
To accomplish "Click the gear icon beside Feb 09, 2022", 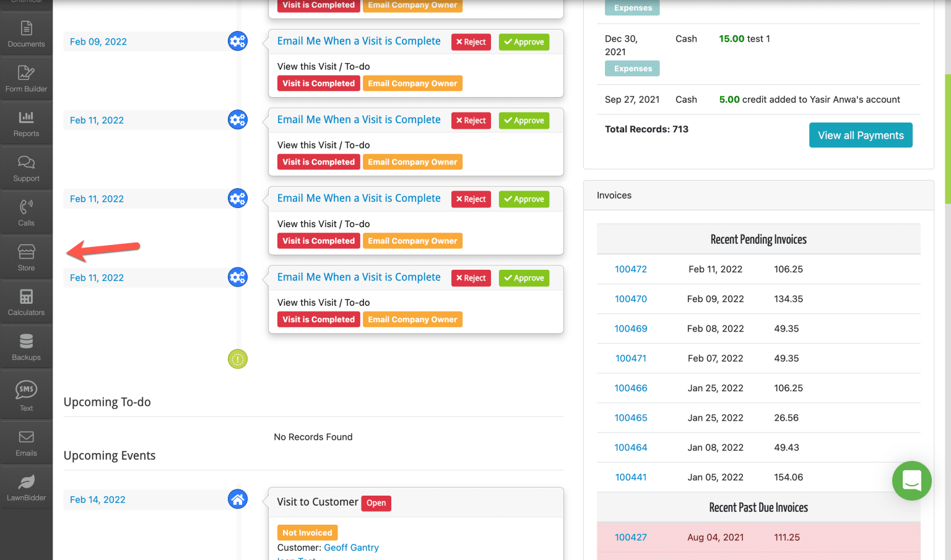I will pyautogui.click(x=238, y=41).
